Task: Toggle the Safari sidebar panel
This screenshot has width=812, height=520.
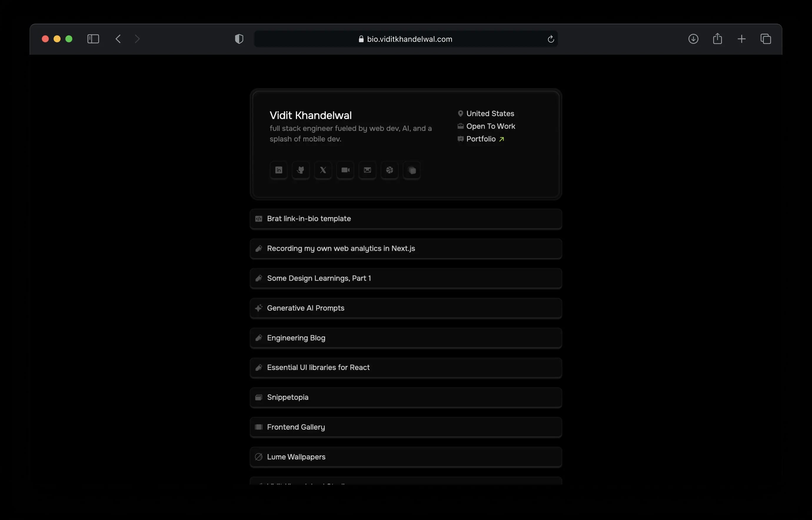Action: coord(93,39)
